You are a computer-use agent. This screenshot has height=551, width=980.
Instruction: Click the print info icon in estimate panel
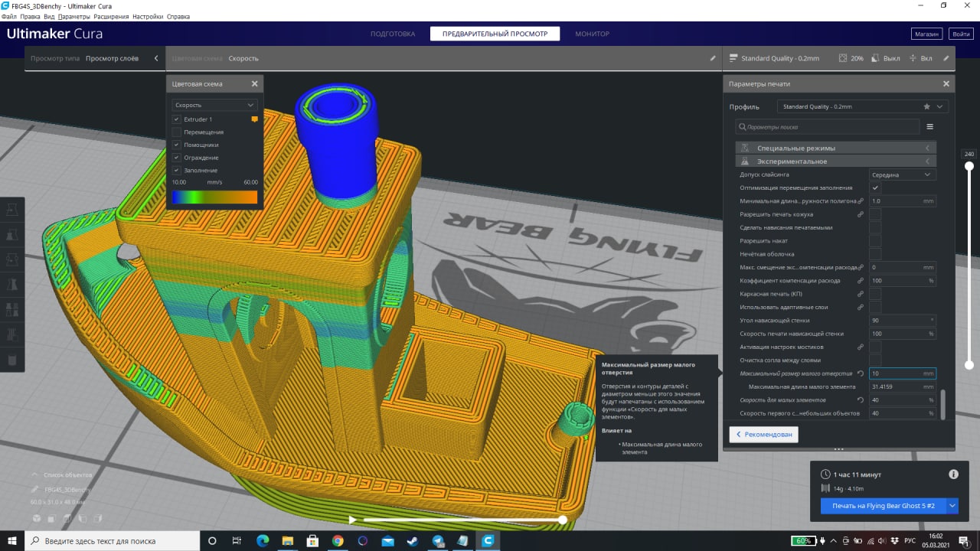pyautogui.click(x=953, y=474)
